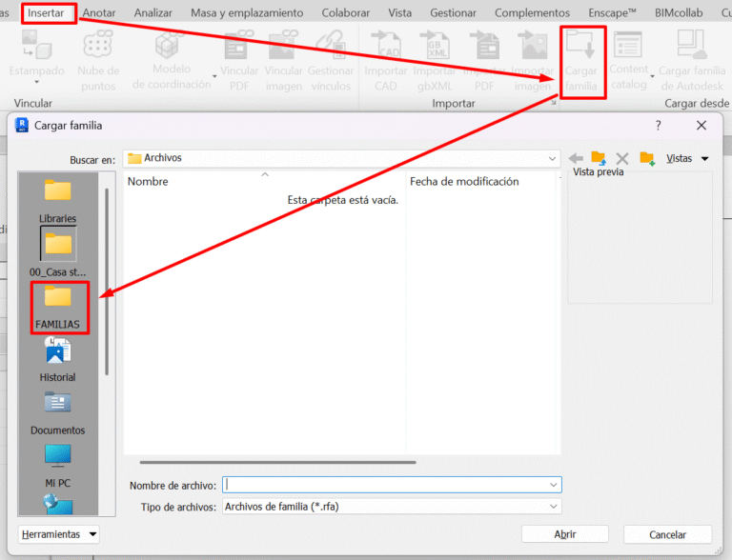Click the Cancelar button

pyautogui.click(x=667, y=534)
